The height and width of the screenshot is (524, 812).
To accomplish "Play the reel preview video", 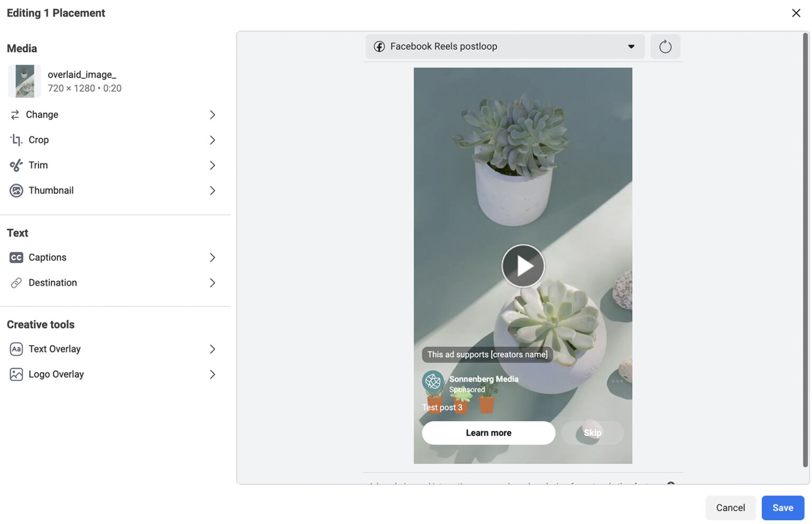I will point(523,266).
